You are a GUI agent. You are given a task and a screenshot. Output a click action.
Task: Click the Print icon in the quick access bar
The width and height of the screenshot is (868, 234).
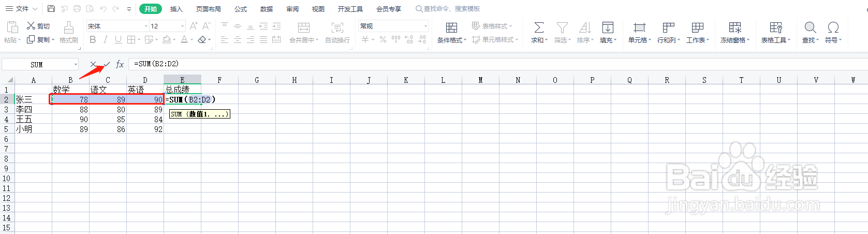(x=77, y=9)
